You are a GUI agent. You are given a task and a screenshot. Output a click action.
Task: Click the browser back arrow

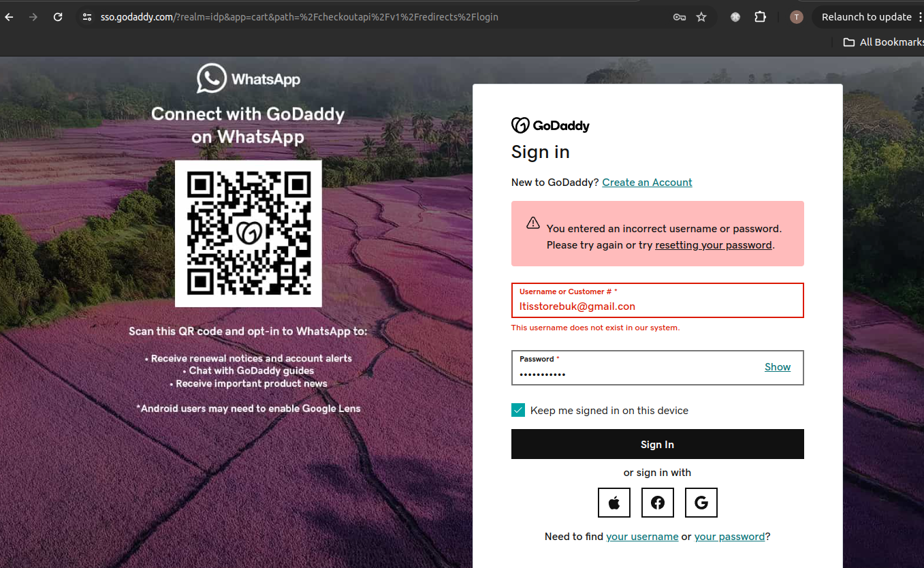click(x=9, y=17)
